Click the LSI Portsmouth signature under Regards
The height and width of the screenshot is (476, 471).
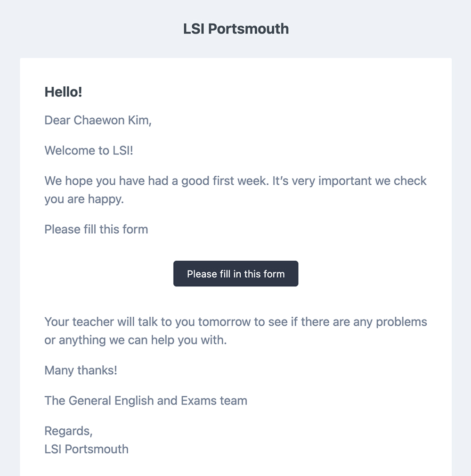(86, 449)
